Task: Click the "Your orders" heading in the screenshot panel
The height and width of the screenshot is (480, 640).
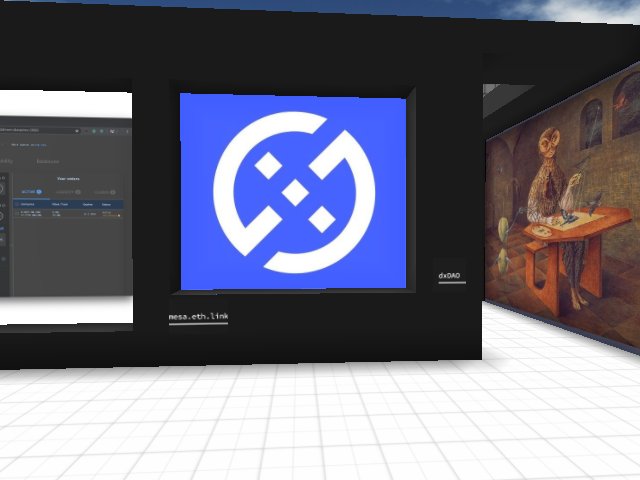Action: [68, 179]
